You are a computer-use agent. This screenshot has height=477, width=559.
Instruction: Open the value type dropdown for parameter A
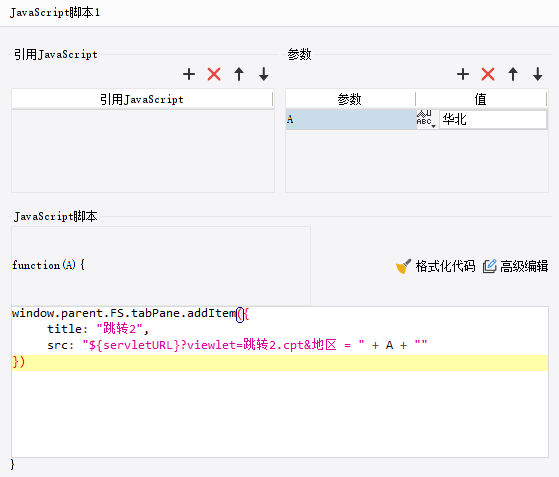(427, 119)
